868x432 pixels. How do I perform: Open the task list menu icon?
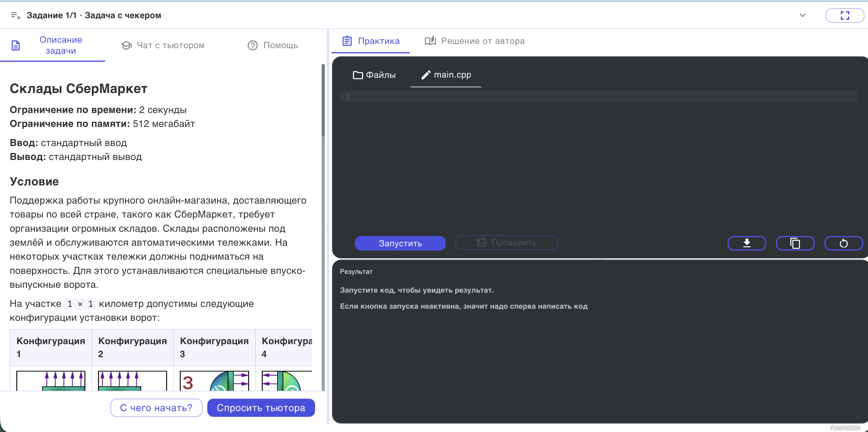pos(15,15)
